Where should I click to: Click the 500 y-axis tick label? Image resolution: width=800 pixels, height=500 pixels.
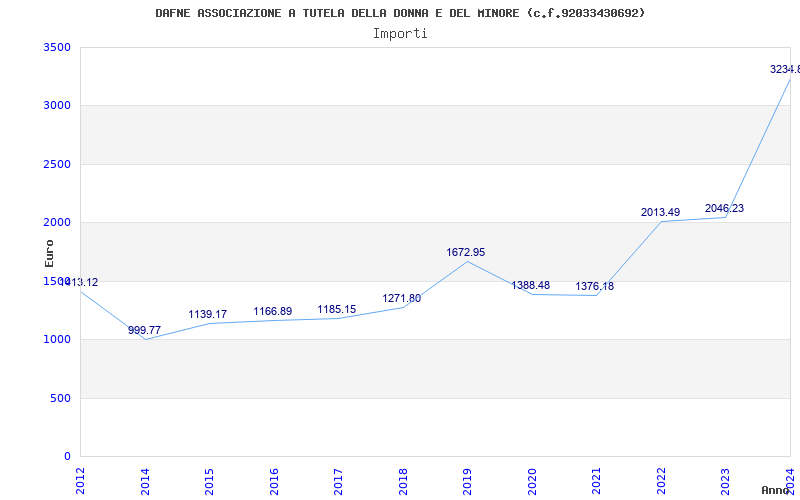pyautogui.click(x=60, y=398)
